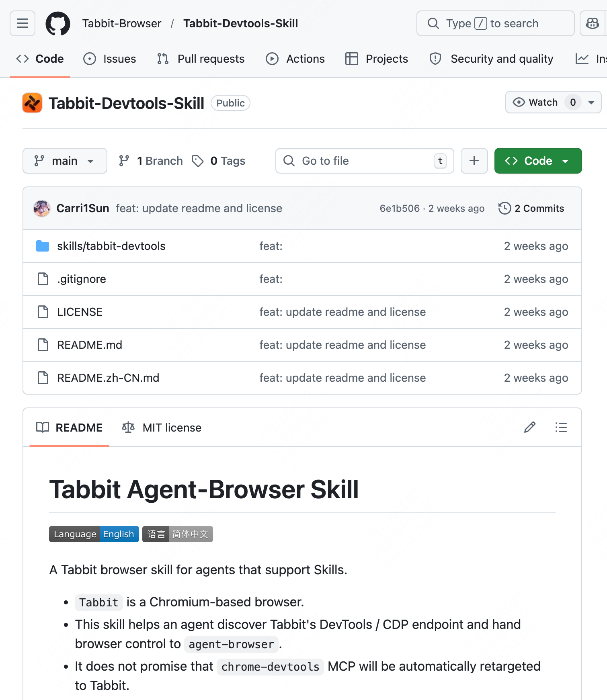Screen dimensions: 607x700
Task: Click the tag icon next to 0 Tags
Action: coord(197,161)
